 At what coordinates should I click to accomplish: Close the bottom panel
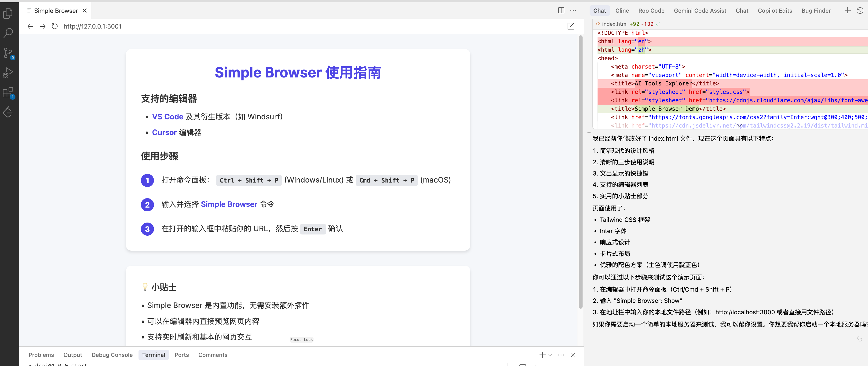573,355
